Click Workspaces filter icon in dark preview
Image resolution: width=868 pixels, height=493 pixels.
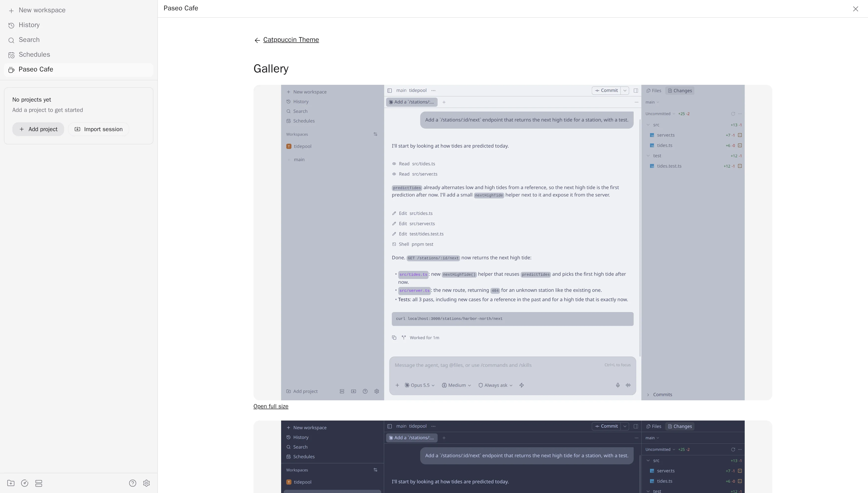[375, 470]
